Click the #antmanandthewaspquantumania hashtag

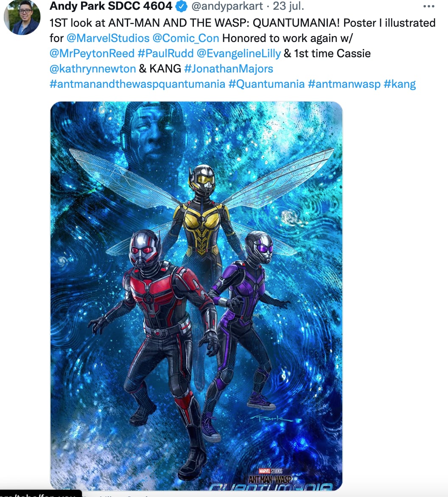click(137, 84)
